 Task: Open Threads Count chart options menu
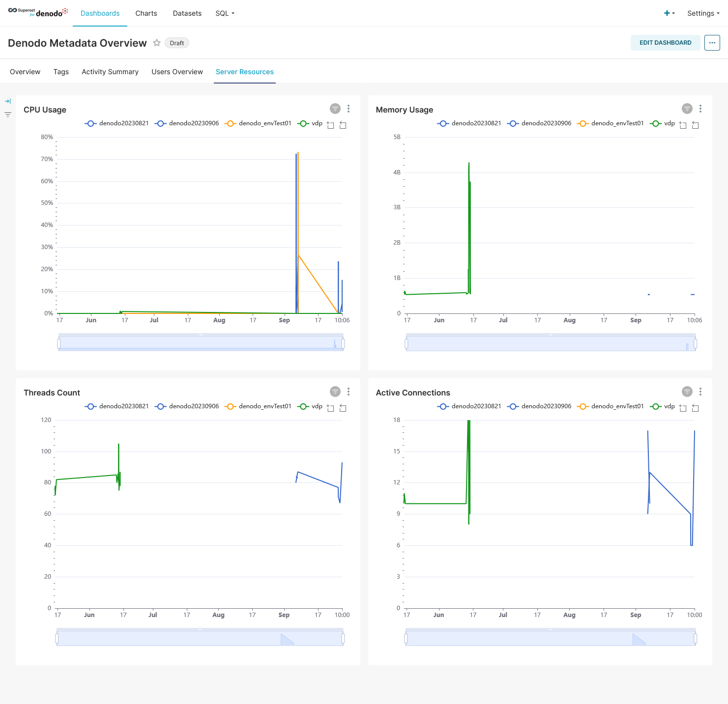tap(349, 392)
